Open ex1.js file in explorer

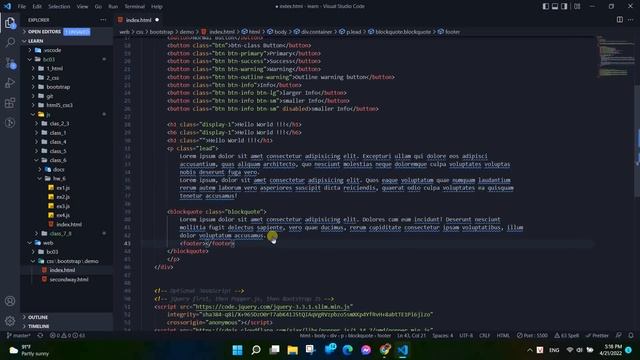(x=63, y=188)
